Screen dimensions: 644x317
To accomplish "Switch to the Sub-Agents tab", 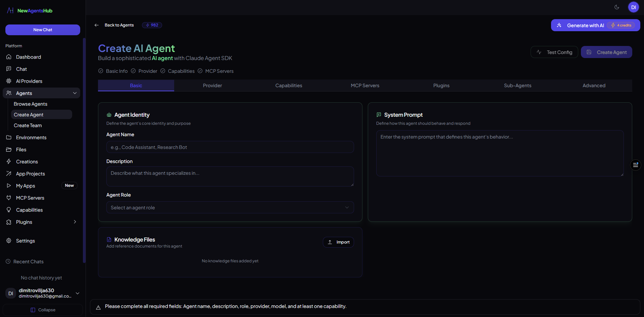I will pos(517,86).
